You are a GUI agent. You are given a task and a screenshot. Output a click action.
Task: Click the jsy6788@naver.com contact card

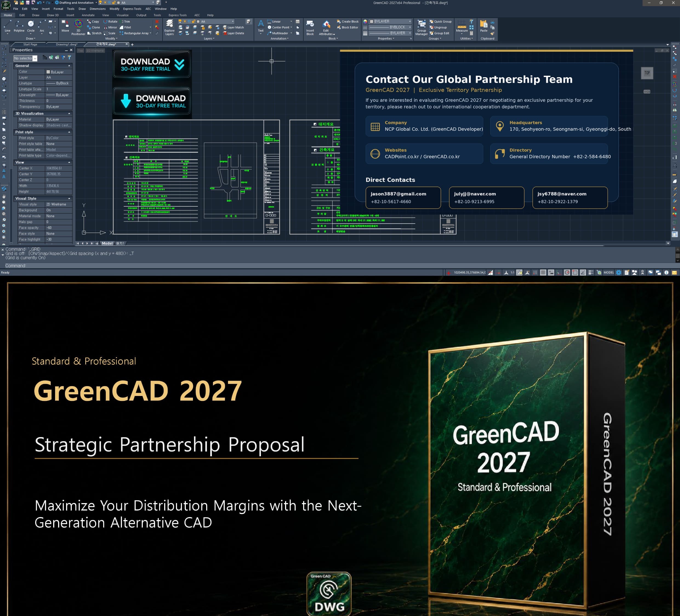click(x=570, y=198)
